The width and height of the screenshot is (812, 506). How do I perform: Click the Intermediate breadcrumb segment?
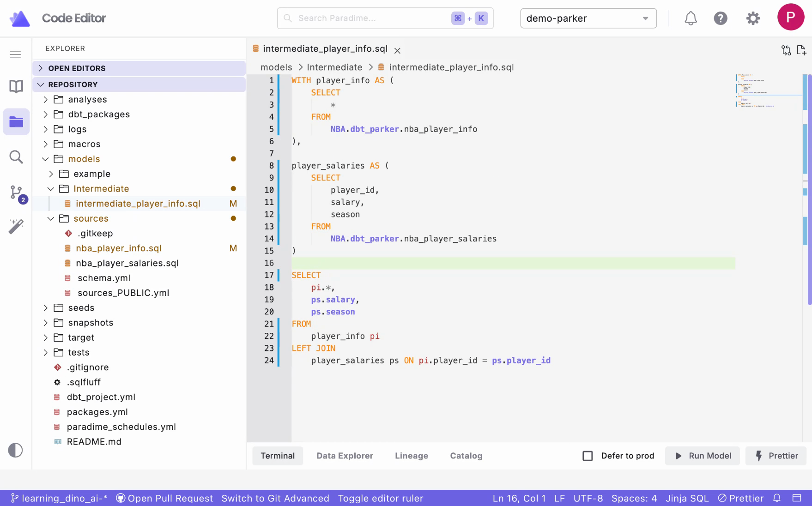[334, 67]
